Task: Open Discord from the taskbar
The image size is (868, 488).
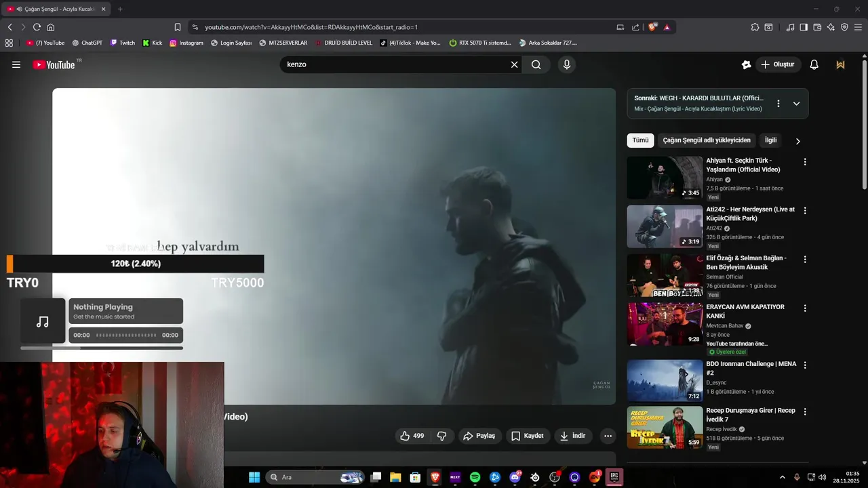Action: pos(515,477)
